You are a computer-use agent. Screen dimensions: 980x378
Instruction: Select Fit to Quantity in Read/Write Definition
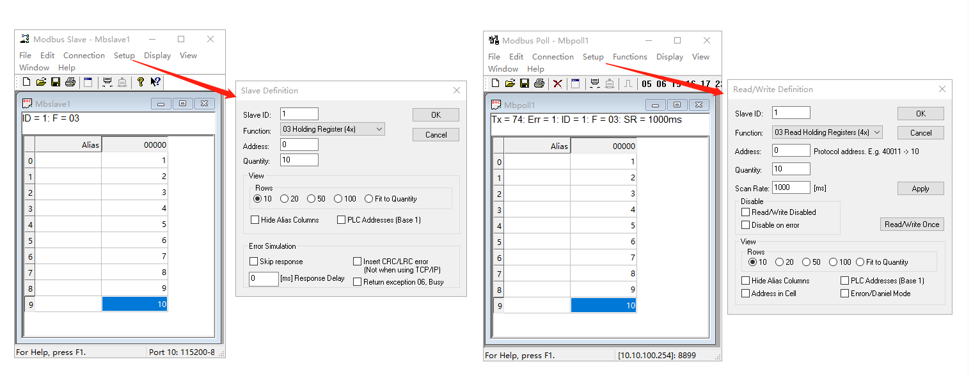pyautogui.click(x=860, y=262)
